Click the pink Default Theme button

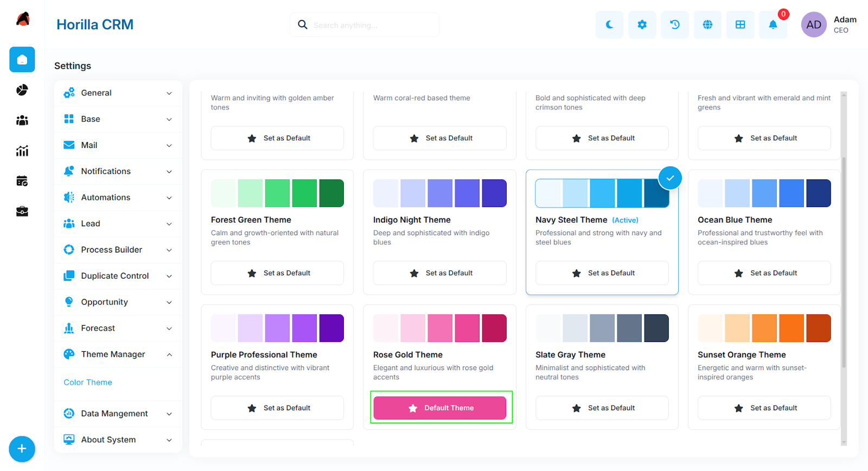pyautogui.click(x=440, y=408)
